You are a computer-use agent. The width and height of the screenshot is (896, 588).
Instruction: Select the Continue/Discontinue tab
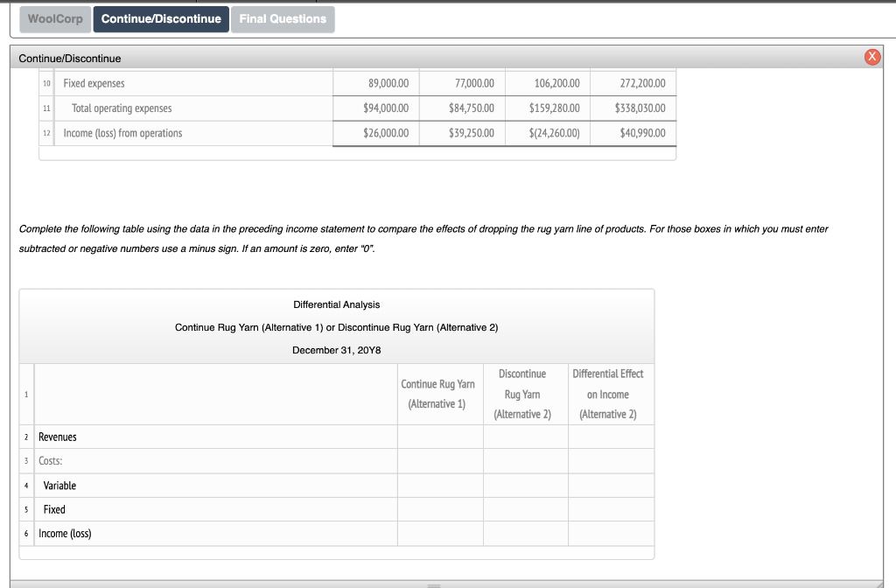pos(160,18)
